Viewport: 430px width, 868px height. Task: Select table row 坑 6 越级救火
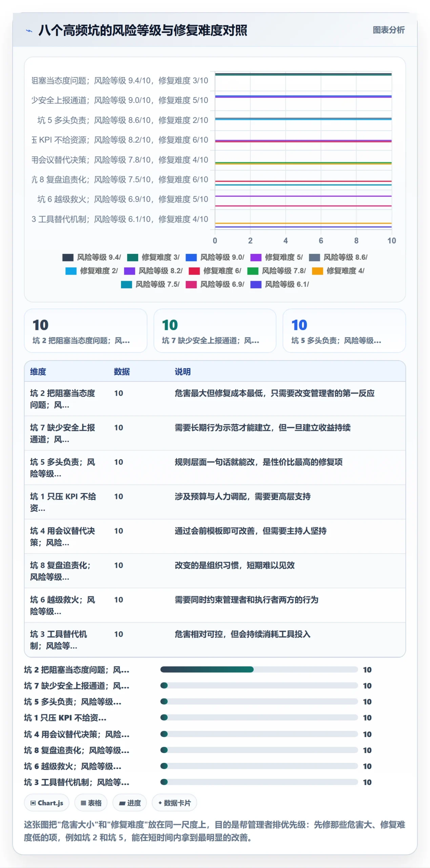point(215,606)
